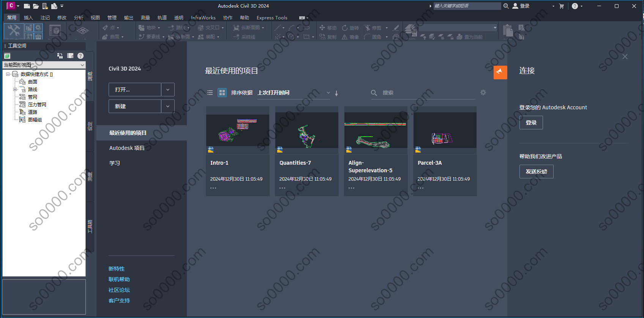Switch recent projects to grid view
The width and height of the screenshot is (644, 318).
[x=222, y=93]
